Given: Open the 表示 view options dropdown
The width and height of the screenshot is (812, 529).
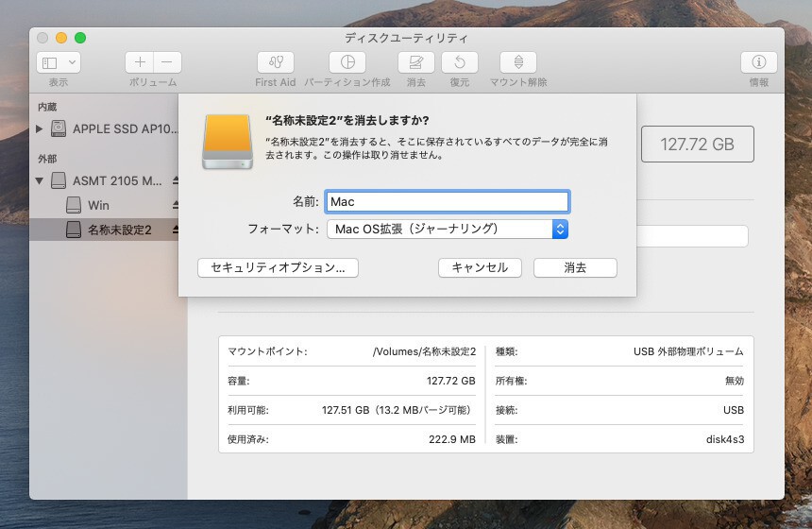Looking at the screenshot, I should (59, 62).
